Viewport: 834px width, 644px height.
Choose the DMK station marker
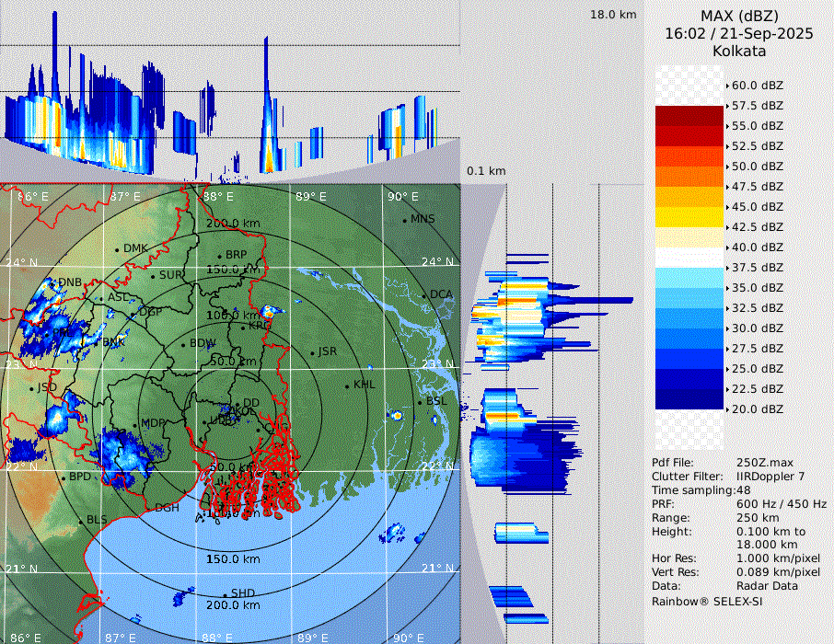pyautogui.click(x=117, y=249)
